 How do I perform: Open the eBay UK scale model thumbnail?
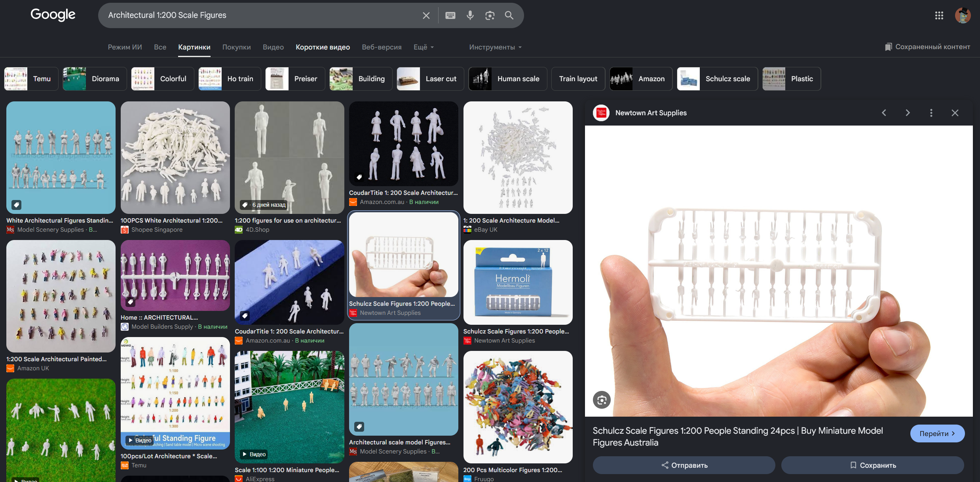[518, 158]
